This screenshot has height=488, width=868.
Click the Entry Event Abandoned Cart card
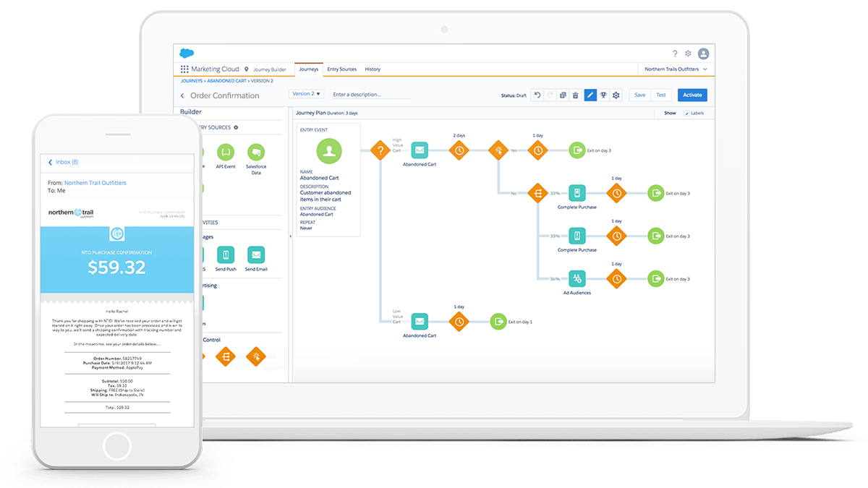click(328, 179)
